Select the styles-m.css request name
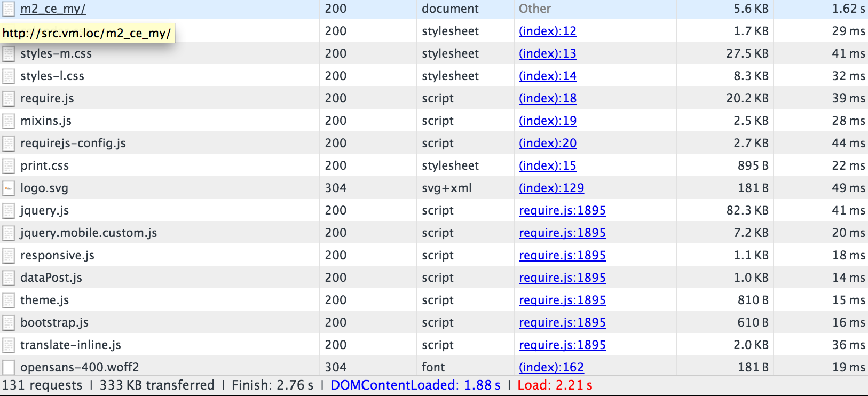The width and height of the screenshot is (868, 396). [x=56, y=53]
